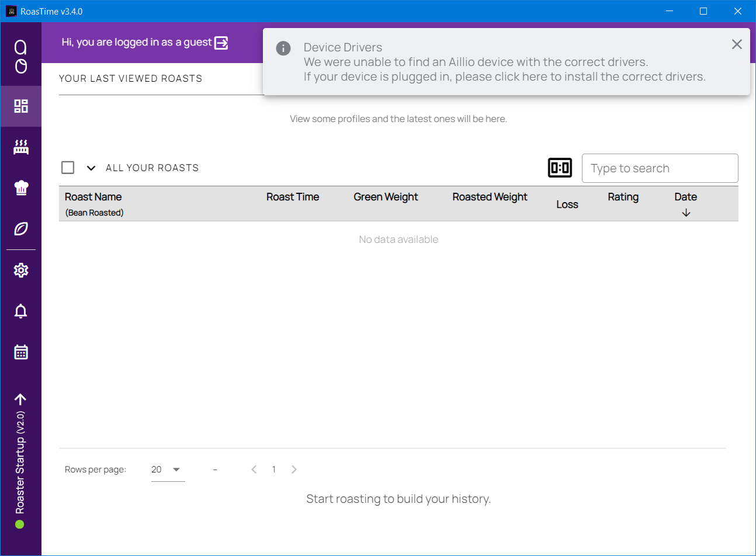
Task: Click the compare roasts 0:0 icon
Action: pyautogui.click(x=560, y=168)
